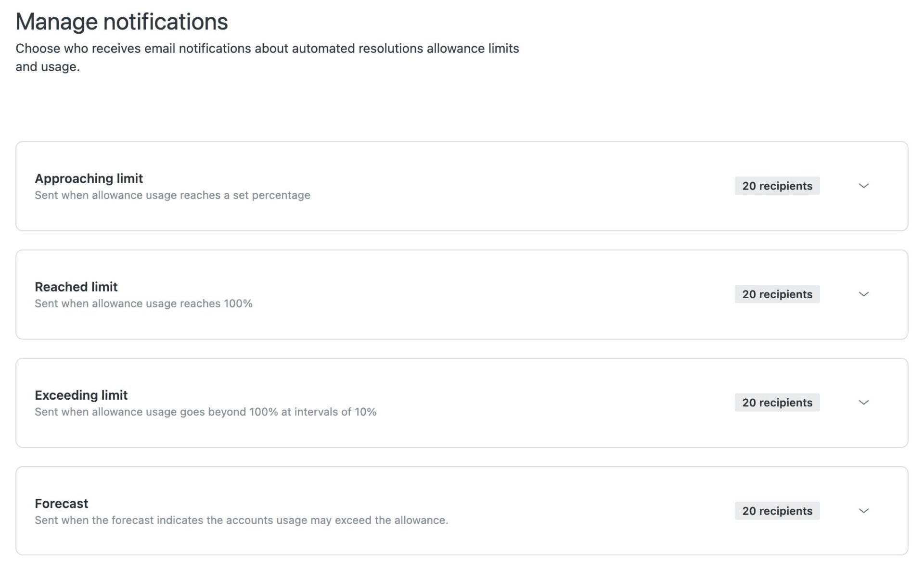924x569 pixels.
Task: Click the forecast 'may exceed the allowance' description
Action: pos(241,520)
